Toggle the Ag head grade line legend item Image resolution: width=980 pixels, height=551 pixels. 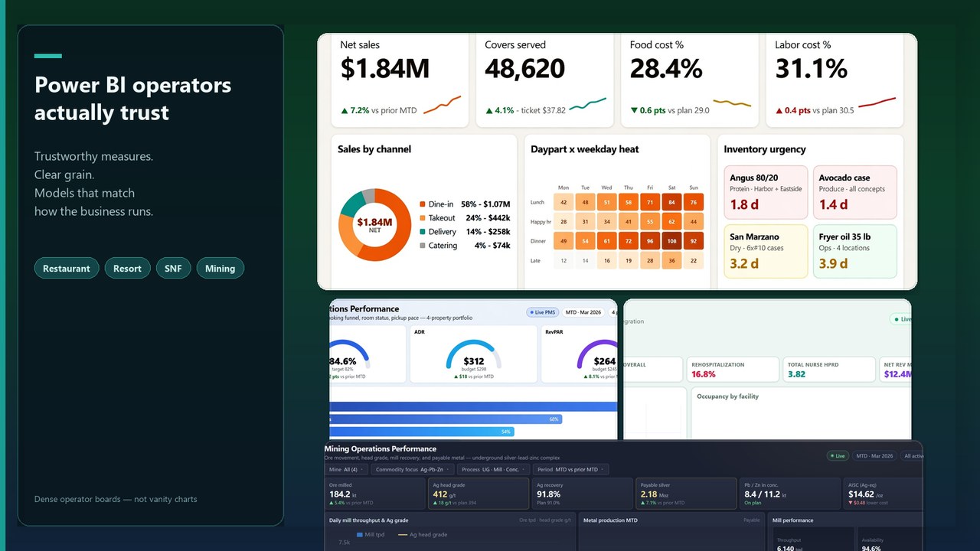tap(423, 534)
